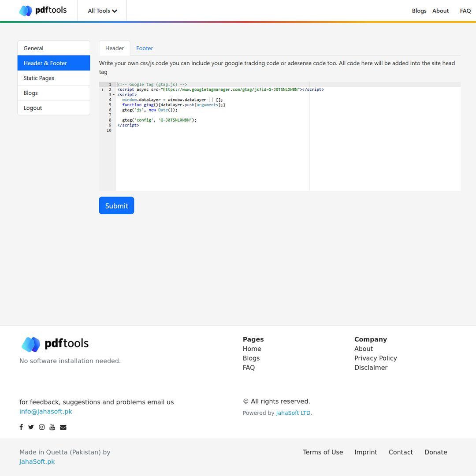Click the gtag('js', new Date()) line
The image size is (476, 476).
150,110
